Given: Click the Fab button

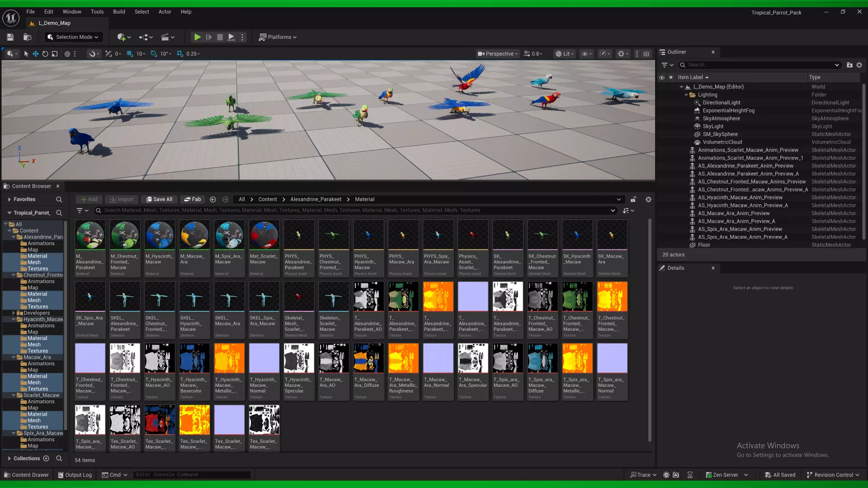Looking at the screenshot, I should pyautogui.click(x=193, y=199).
